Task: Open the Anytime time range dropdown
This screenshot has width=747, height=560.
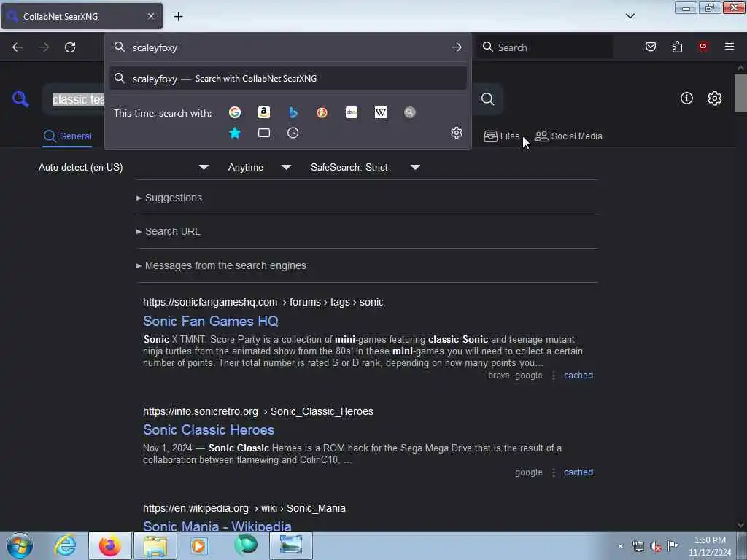Action: 259,167
